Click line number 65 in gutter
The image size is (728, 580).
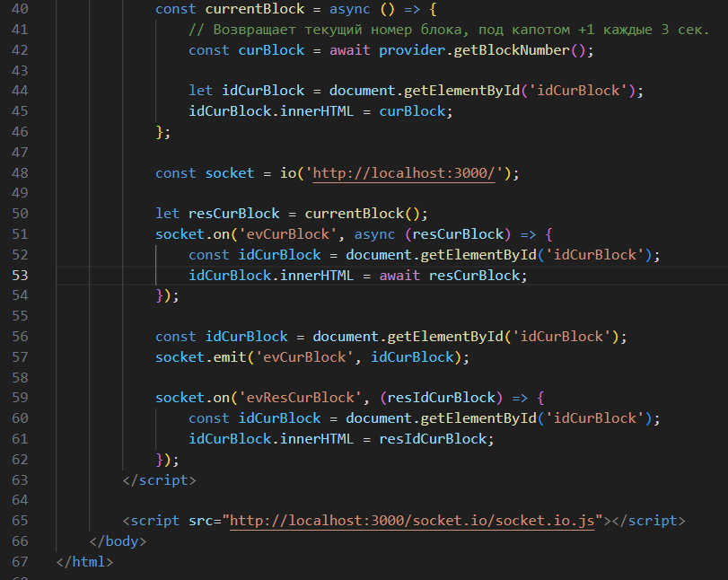point(20,521)
